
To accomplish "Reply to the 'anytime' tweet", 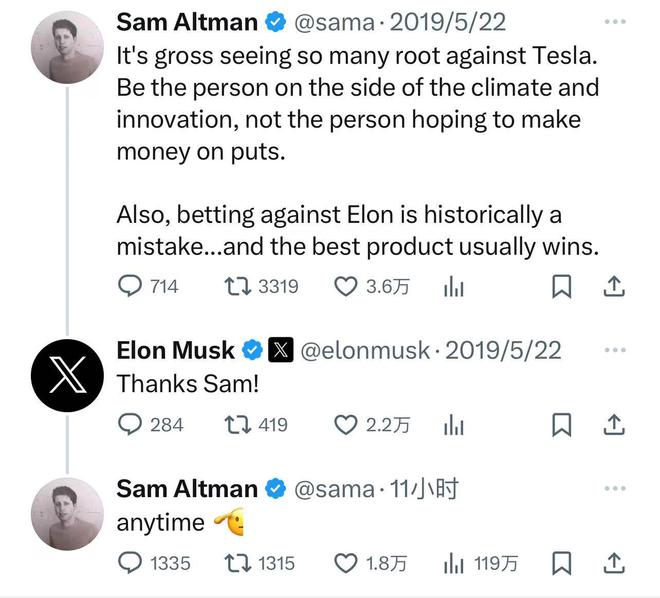I will 131,563.
